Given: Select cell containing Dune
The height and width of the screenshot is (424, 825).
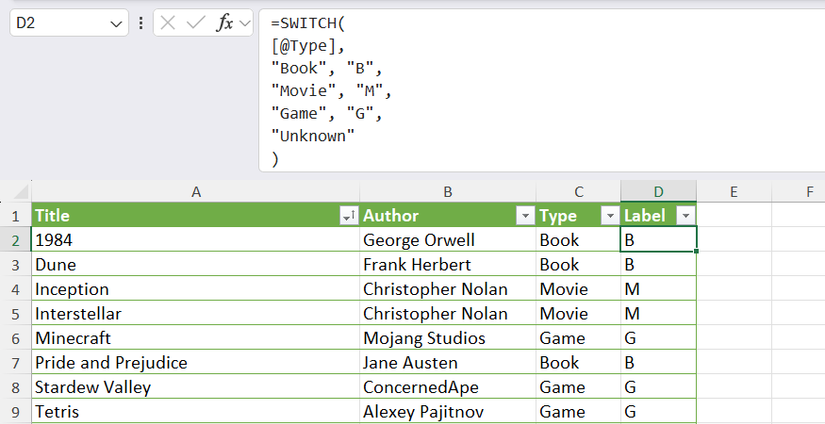Looking at the screenshot, I should (x=196, y=265).
